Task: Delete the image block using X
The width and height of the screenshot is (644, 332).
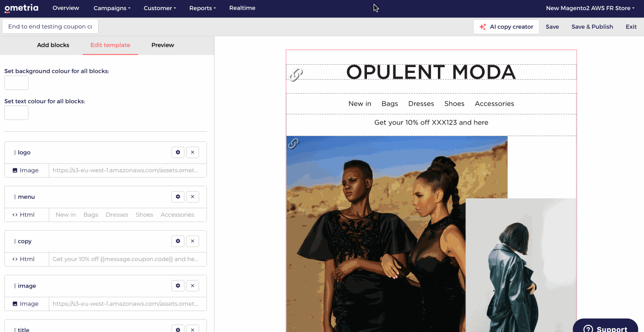Action: point(192,286)
